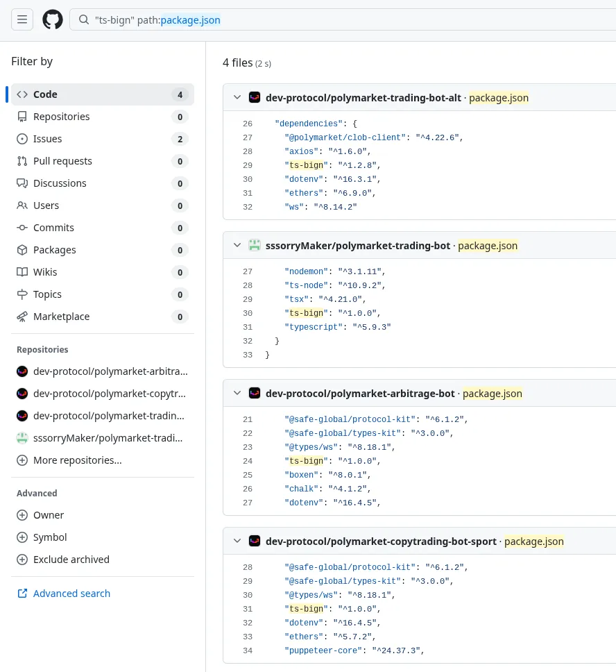Collapse the sssorryMaker polymarket-trading-bot result
This screenshot has height=672, width=616.
[x=237, y=245]
